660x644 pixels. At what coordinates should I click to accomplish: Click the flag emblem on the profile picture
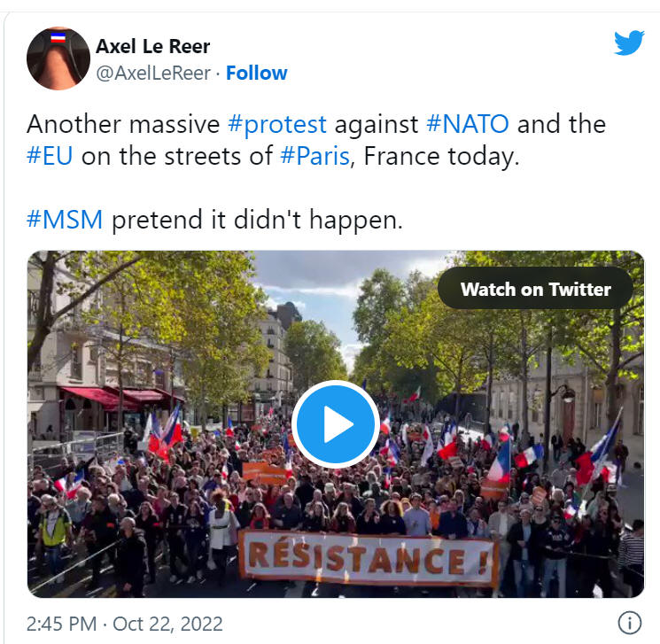pos(58,37)
